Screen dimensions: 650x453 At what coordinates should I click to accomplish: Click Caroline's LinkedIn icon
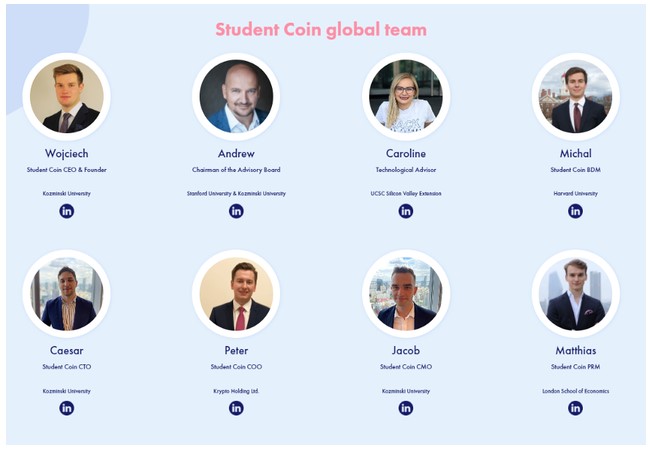pos(406,211)
